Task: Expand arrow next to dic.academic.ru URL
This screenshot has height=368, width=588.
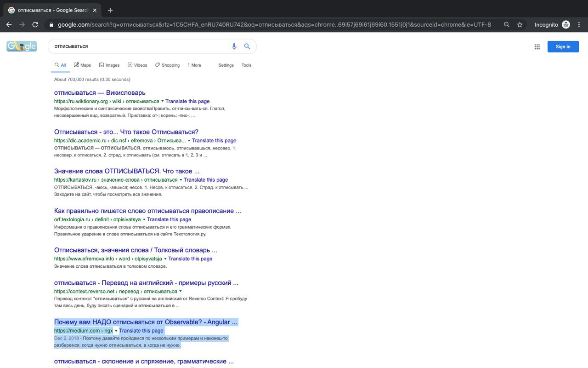Action: click(189, 141)
